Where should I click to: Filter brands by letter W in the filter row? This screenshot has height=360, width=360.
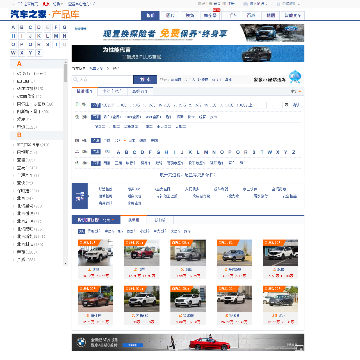(270, 152)
